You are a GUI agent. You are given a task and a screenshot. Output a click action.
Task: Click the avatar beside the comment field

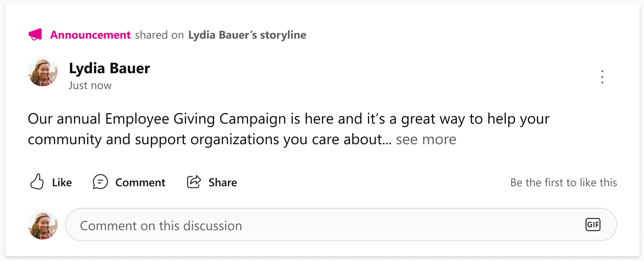pyautogui.click(x=43, y=225)
